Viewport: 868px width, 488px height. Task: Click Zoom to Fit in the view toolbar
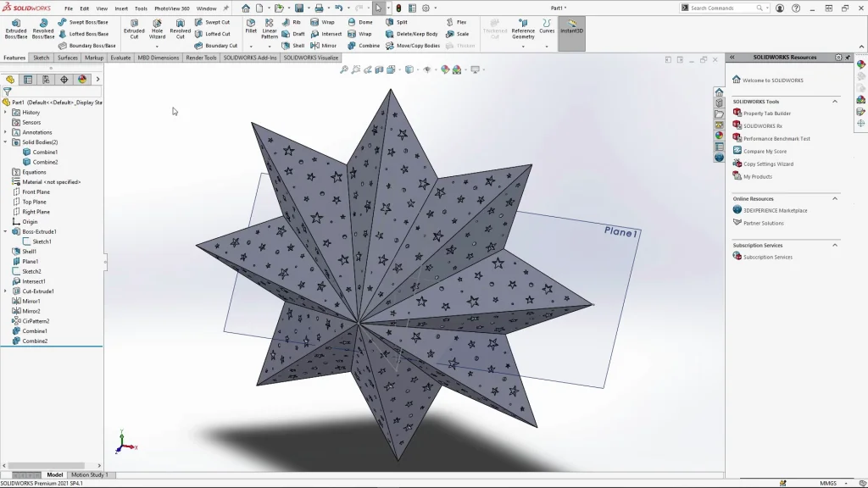pos(344,69)
